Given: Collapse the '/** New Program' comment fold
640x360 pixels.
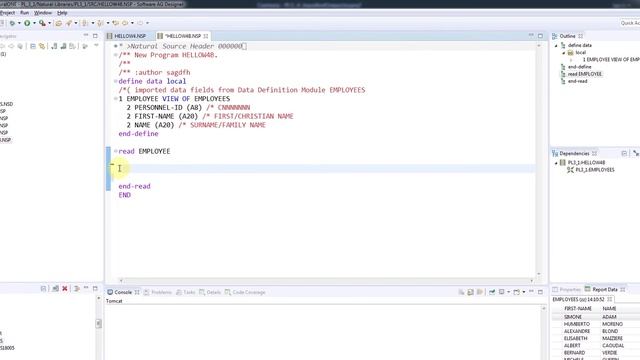Looking at the screenshot, I should pos(116,55).
